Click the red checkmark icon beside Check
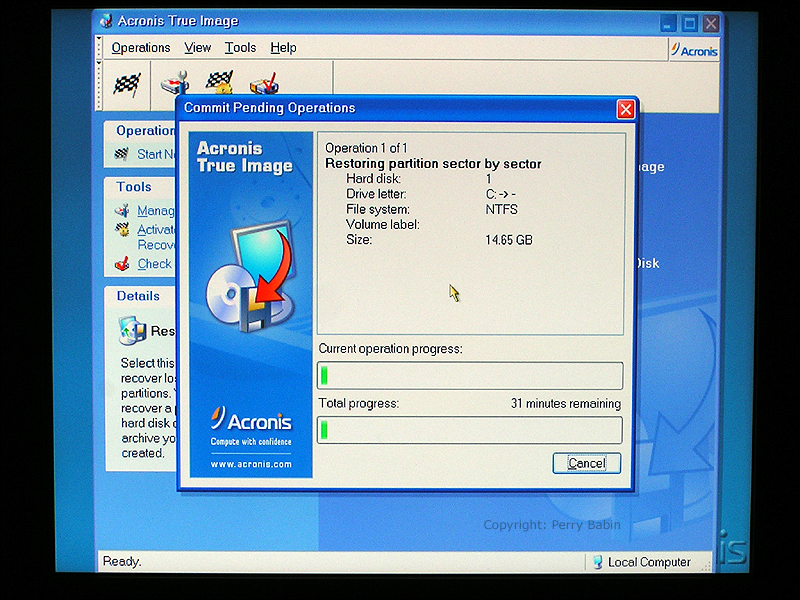The width and height of the screenshot is (800, 600). pos(122,264)
